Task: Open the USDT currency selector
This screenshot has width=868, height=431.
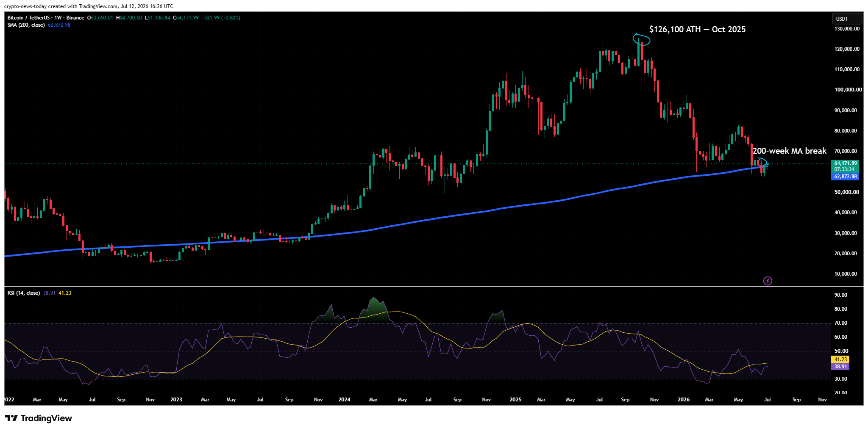Action: click(x=847, y=19)
